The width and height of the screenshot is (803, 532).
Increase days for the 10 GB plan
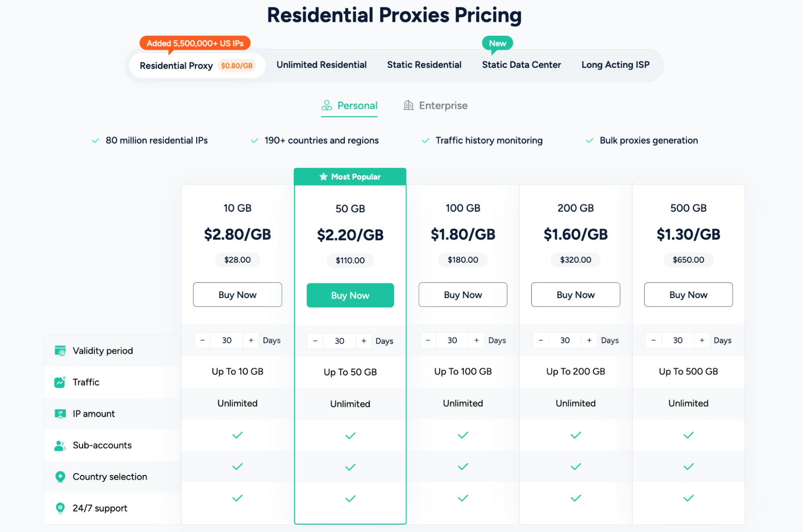(251, 340)
